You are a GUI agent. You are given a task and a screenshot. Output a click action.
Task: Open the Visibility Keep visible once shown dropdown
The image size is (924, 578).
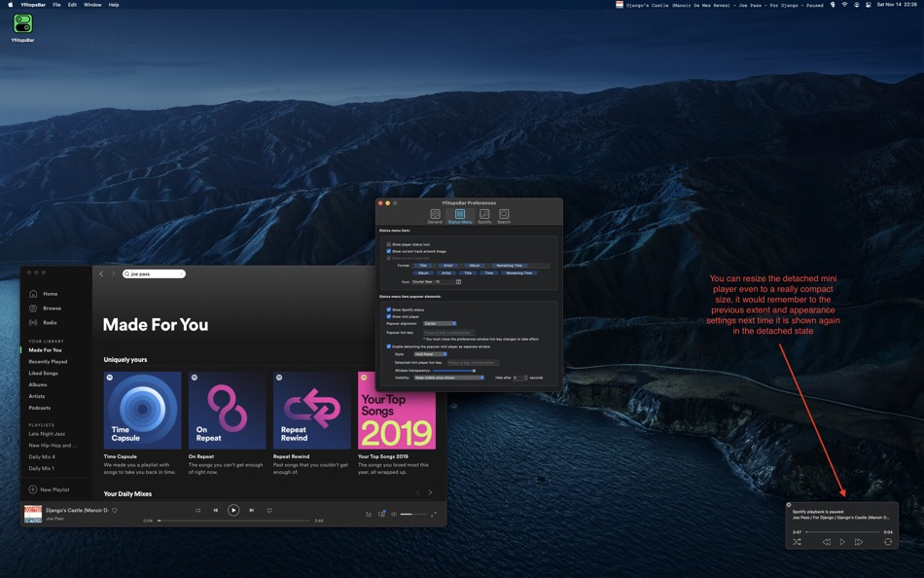click(x=449, y=378)
